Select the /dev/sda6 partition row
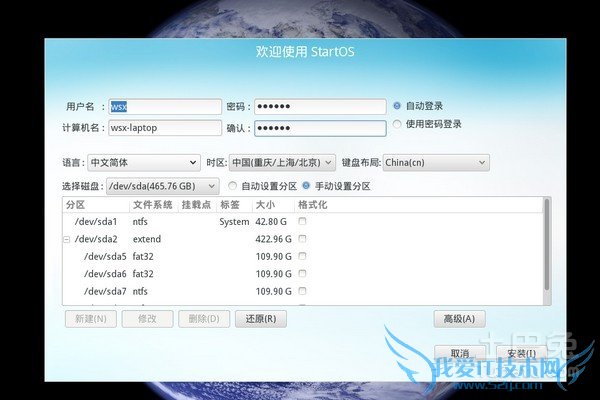The width and height of the screenshot is (600, 400). (303, 274)
